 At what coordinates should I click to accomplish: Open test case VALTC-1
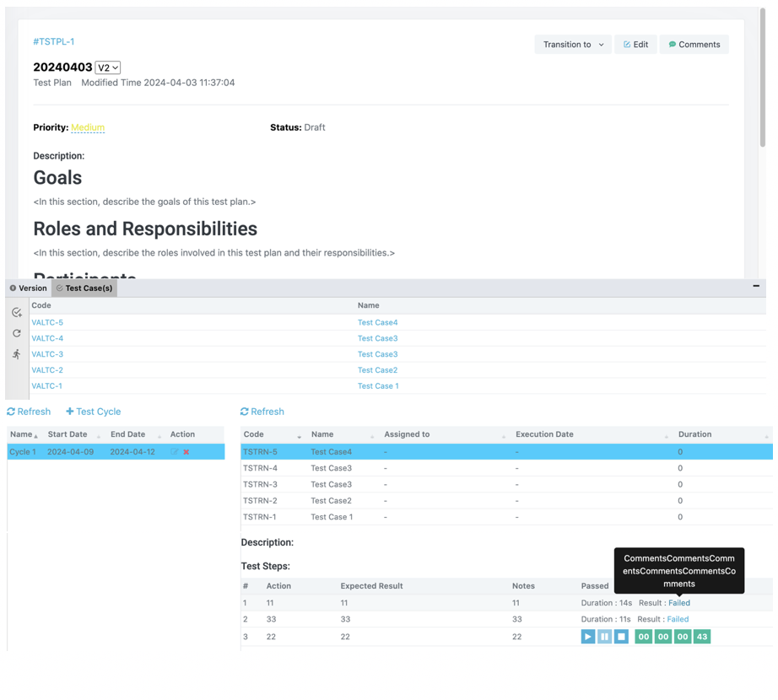click(x=46, y=385)
